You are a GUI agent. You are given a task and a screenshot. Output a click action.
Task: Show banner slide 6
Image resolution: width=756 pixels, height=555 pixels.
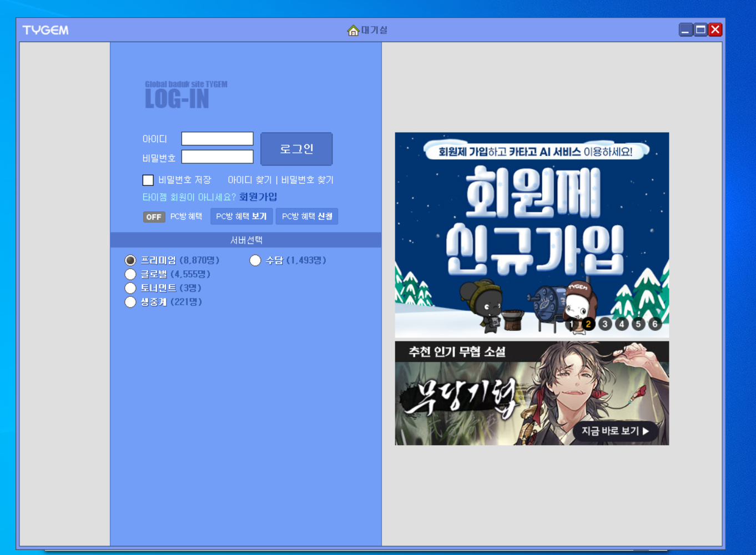point(655,324)
